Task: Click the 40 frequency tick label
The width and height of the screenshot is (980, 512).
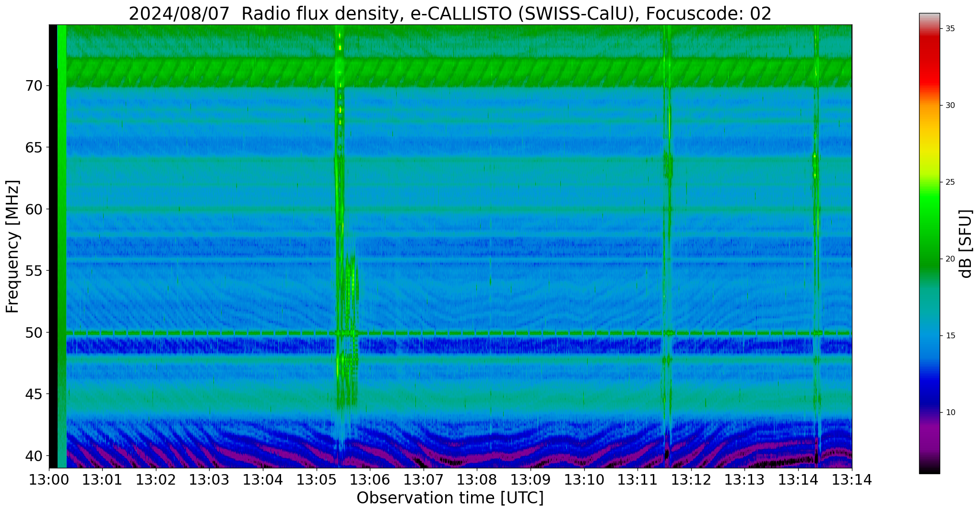Action: coord(34,456)
